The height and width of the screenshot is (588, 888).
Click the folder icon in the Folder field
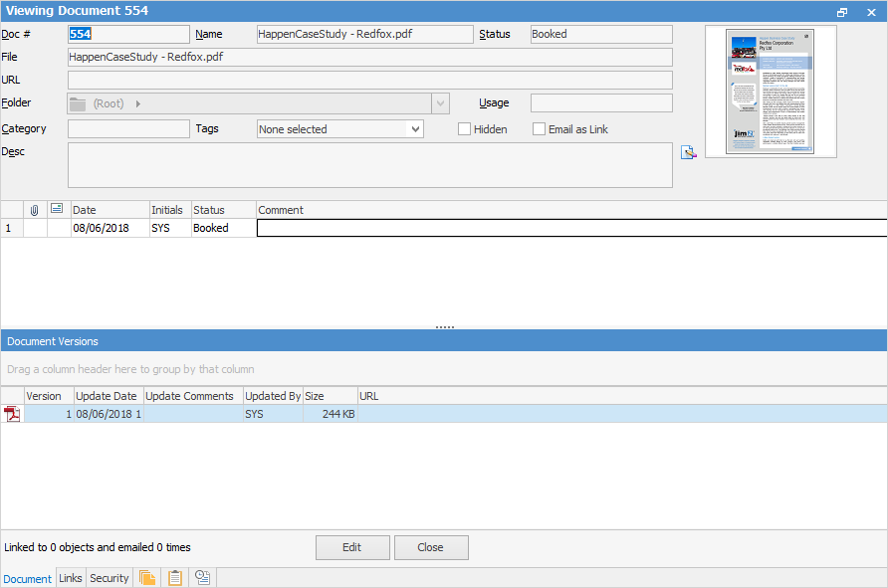tap(78, 102)
